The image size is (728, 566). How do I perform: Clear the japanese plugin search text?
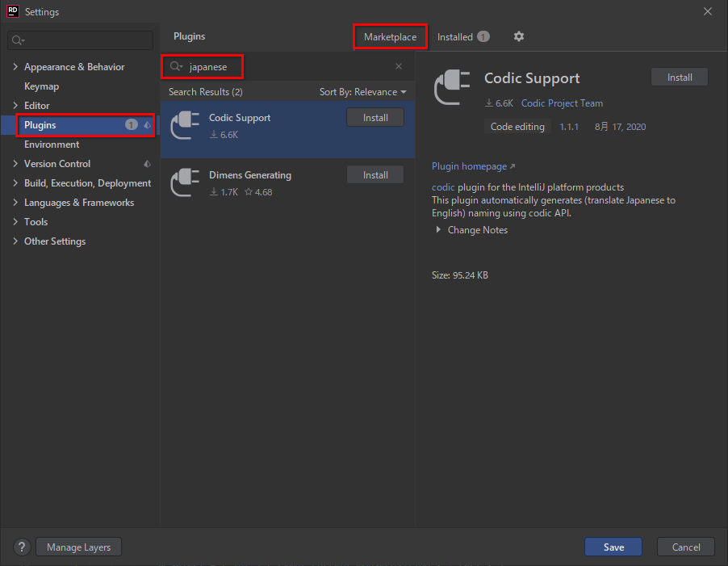(399, 66)
